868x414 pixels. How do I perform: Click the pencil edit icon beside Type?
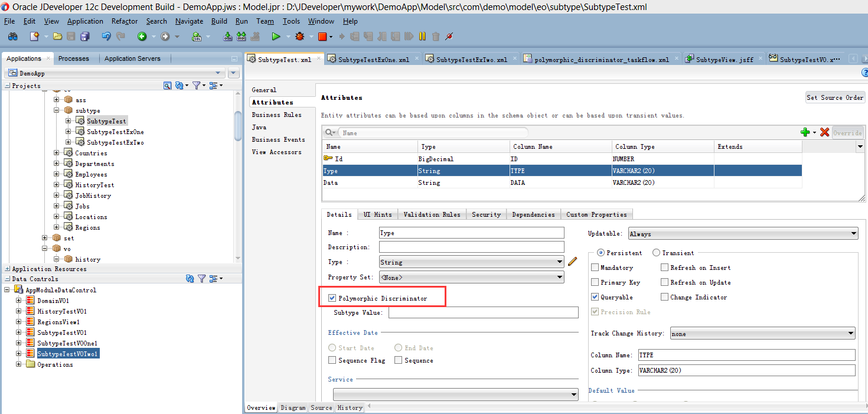tap(572, 262)
